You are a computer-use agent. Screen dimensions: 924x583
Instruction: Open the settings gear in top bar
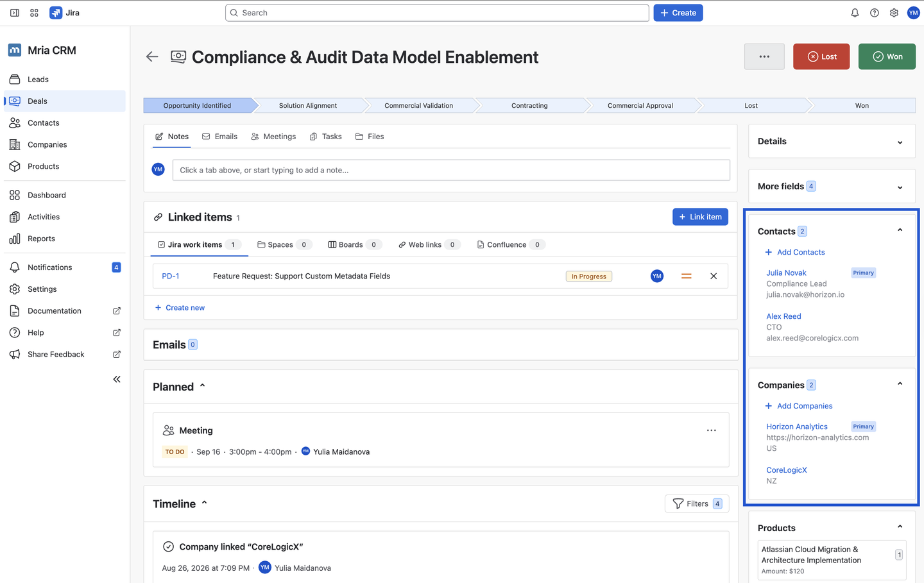pos(894,13)
